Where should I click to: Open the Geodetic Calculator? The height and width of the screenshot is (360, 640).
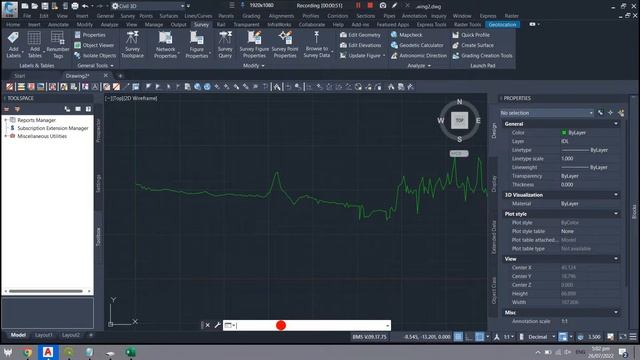click(417, 45)
